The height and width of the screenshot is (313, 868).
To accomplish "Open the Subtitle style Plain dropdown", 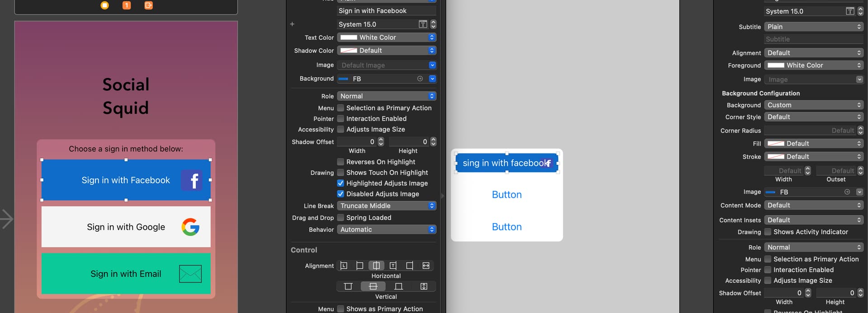I will tap(814, 27).
